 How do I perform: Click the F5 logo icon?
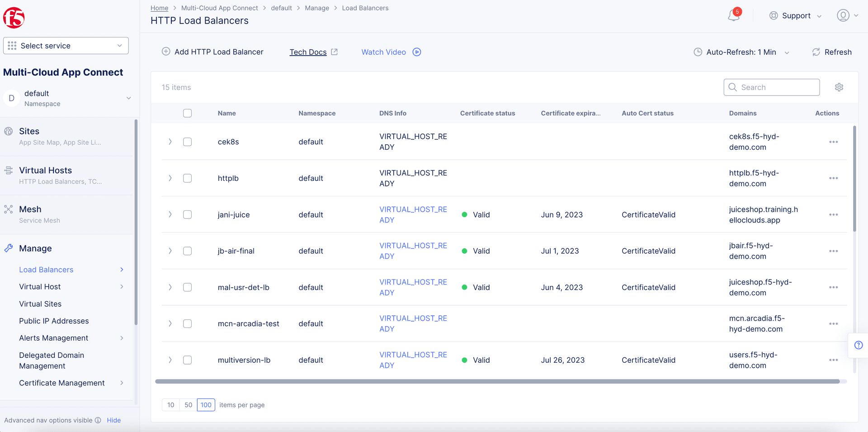pyautogui.click(x=14, y=18)
